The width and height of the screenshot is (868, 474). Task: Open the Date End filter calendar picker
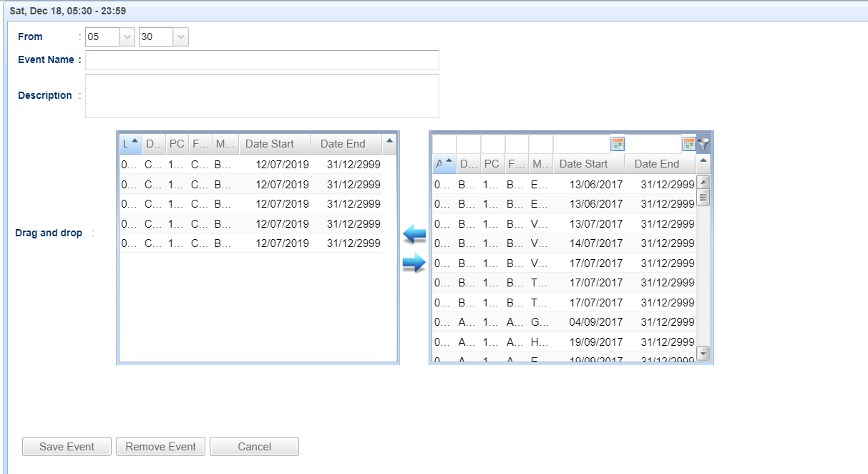(688, 144)
